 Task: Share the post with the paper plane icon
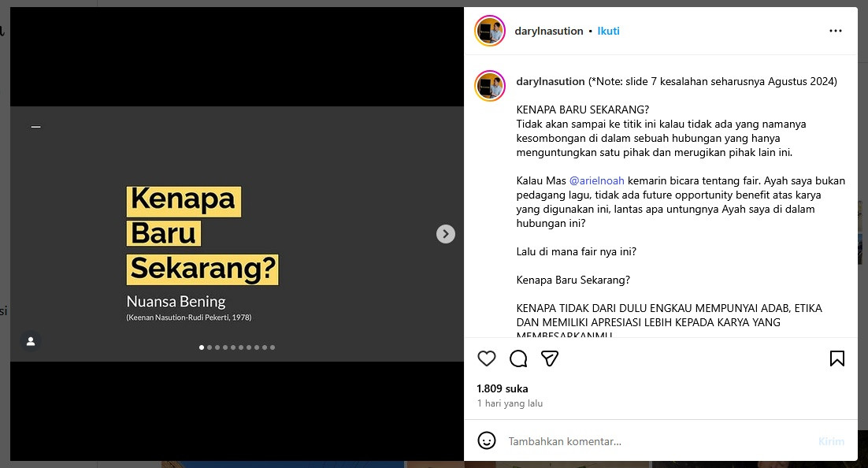click(550, 359)
